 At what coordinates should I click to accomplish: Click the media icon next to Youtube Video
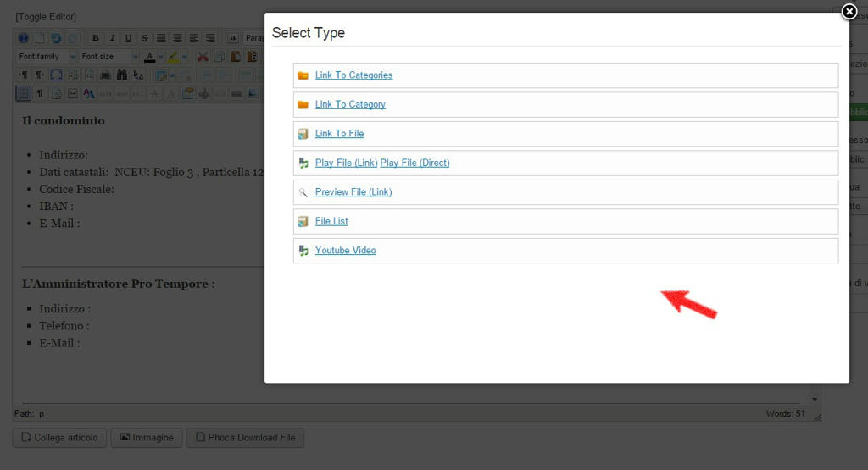pos(303,251)
